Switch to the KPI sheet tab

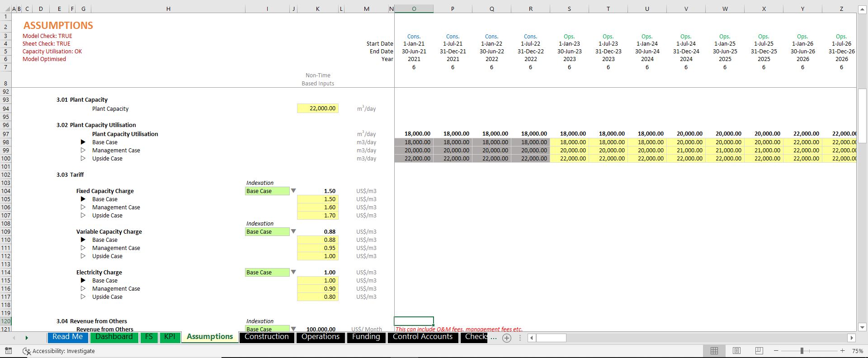click(170, 337)
